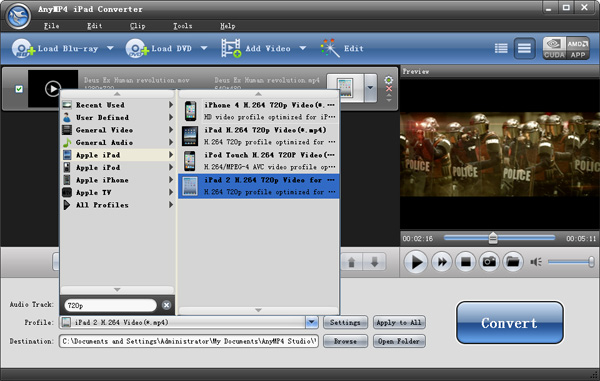Open the Clip menu
The width and height of the screenshot is (600, 381).
pos(137,26)
